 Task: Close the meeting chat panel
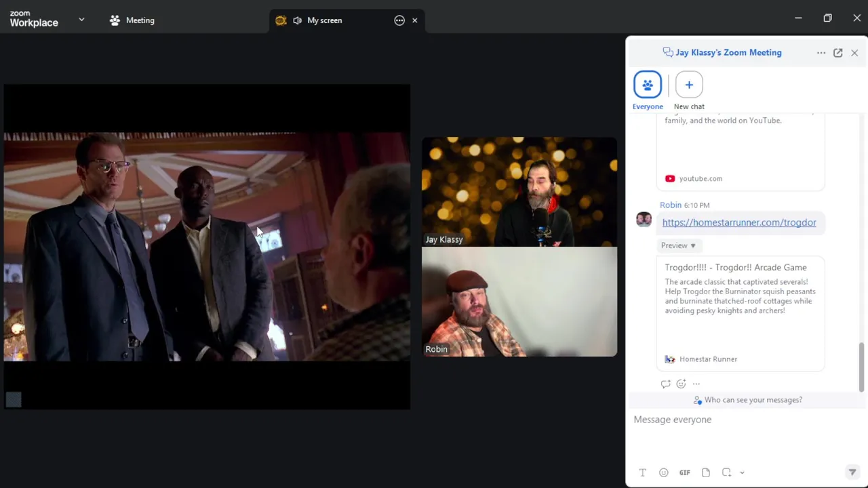point(854,53)
